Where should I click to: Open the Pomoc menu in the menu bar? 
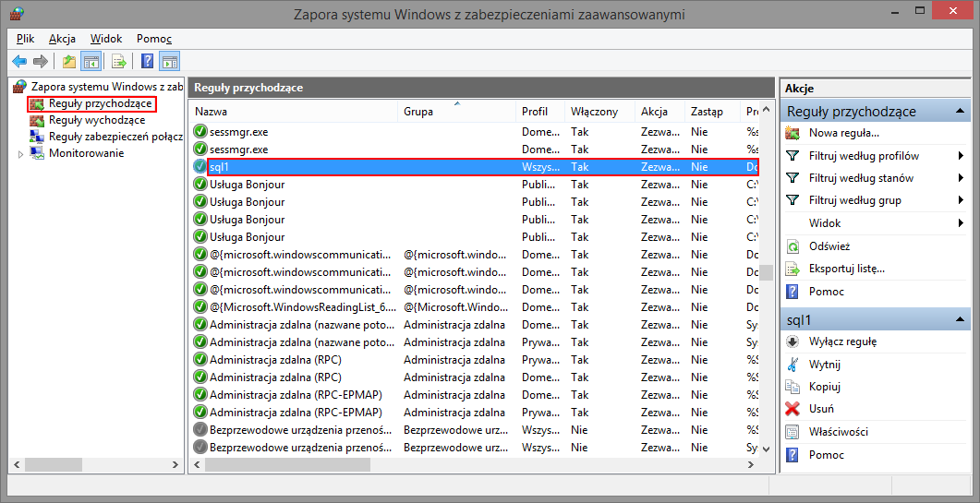coord(154,39)
